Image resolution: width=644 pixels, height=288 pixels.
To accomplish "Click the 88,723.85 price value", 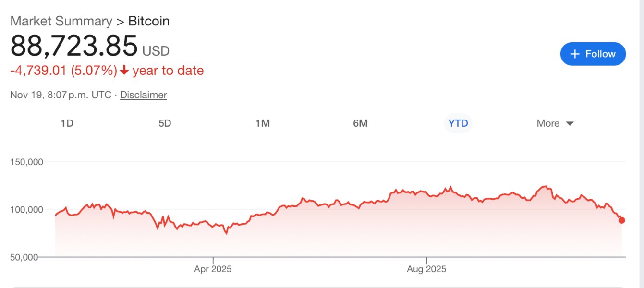I will tap(74, 47).
